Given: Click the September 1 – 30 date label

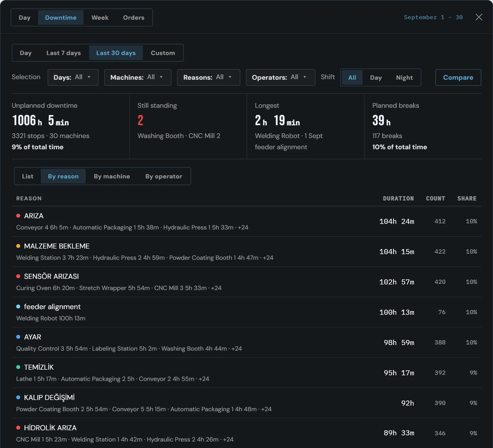Looking at the screenshot, I should [433, 17].
